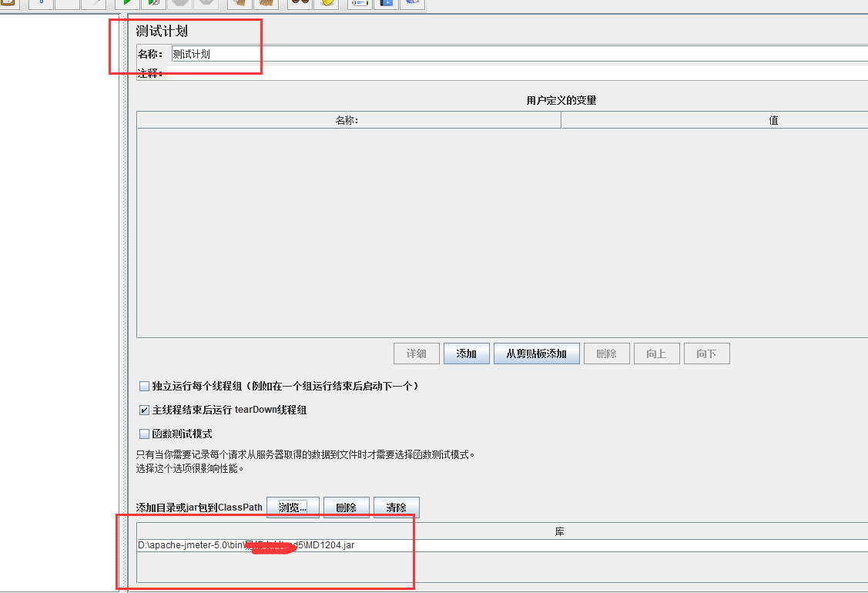Toggle 函数测试模式 checkbox

click(x=144, y=434)
